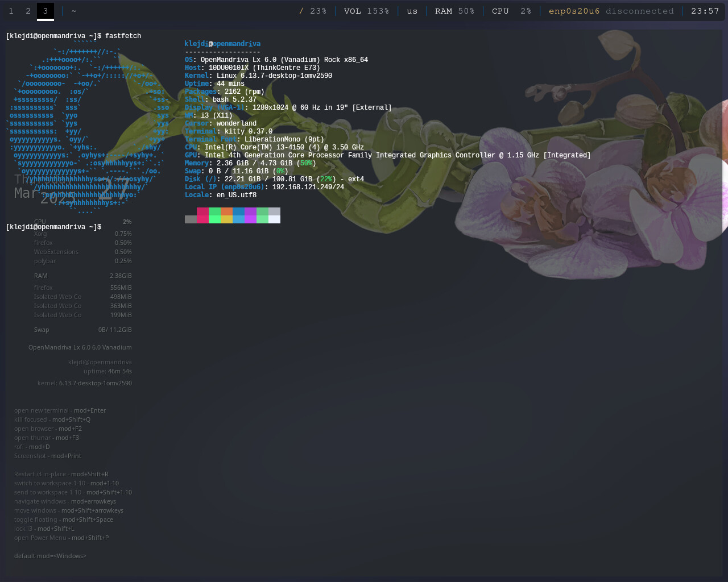Click the 'Terminal Font: LiberationMono (9pt)' line
This screenshot has width=728, height=582.
click(x=254, y=139)
